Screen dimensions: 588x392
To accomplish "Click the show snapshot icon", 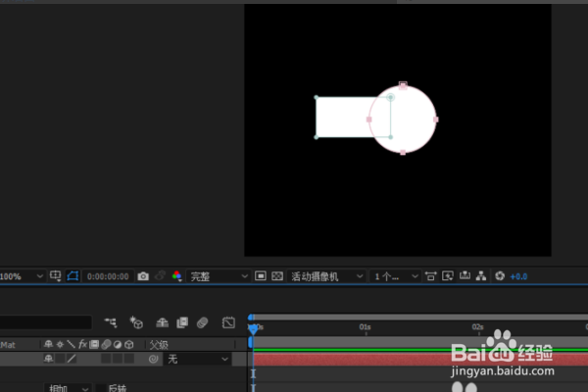I will [160, 276].
